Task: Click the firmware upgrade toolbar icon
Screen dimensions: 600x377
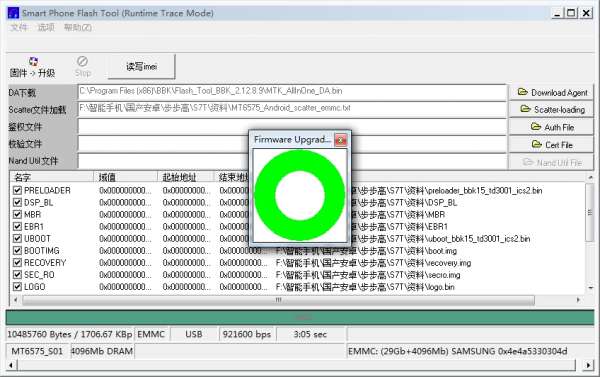Action: pos(33,62)
